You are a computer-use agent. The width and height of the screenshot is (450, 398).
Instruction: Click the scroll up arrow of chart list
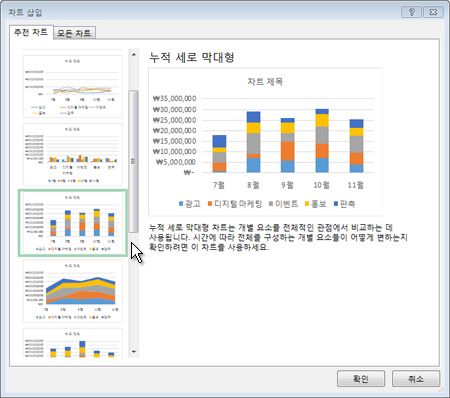(134, 54)
